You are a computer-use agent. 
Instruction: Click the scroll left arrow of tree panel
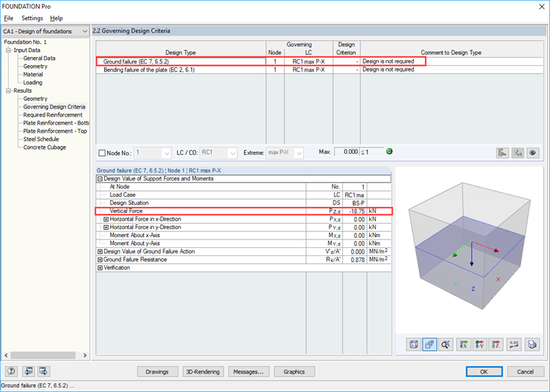pos(6,355)
